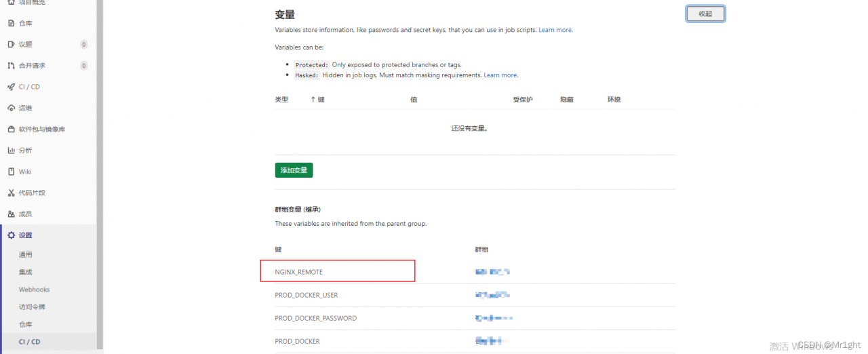This screenshot has width=868, height=354.
Task: Click the Protected: code label
Action: [x=311, y=65]
